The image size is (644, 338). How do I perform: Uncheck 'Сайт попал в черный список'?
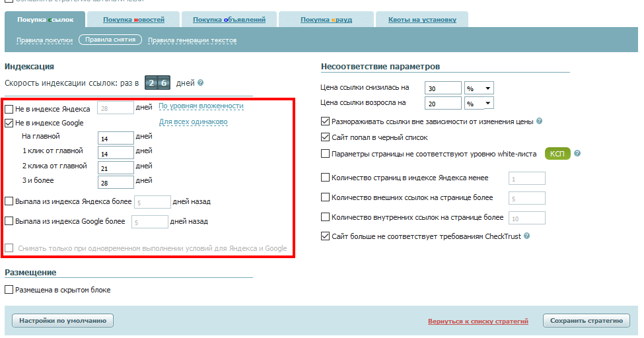pyautogui.click(x=325, y=137)
